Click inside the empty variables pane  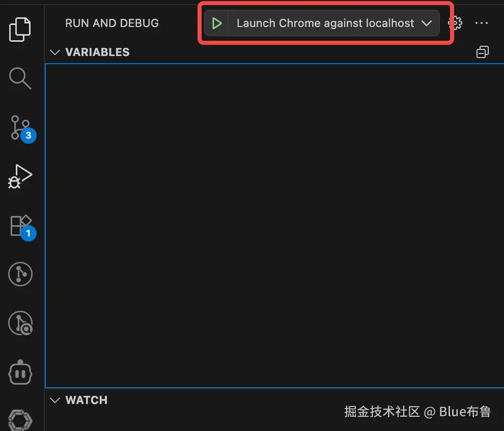tap(274, 226)
